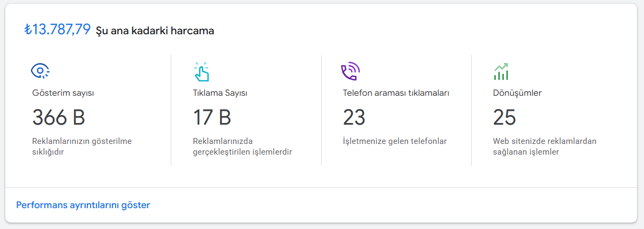Viewport: 644px width, 229px height.
Task: Click the Reklamlarınızın gösterilme sıklığıdır description
Action: tap(82, 147)
